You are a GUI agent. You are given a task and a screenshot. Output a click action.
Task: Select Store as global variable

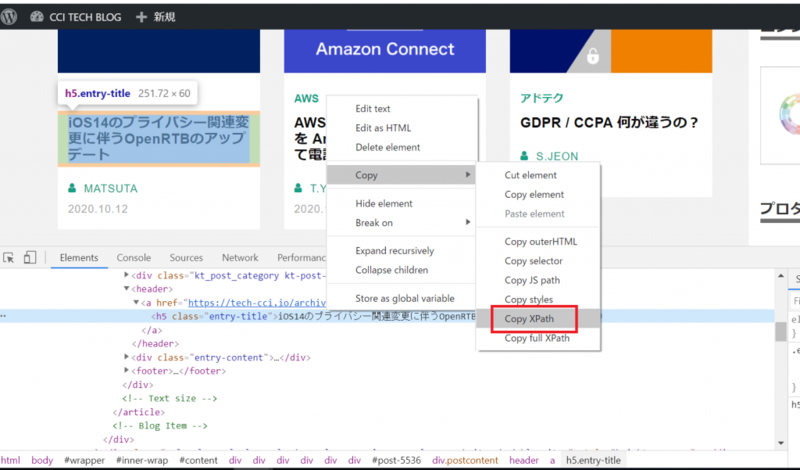(x=405, y=299)
